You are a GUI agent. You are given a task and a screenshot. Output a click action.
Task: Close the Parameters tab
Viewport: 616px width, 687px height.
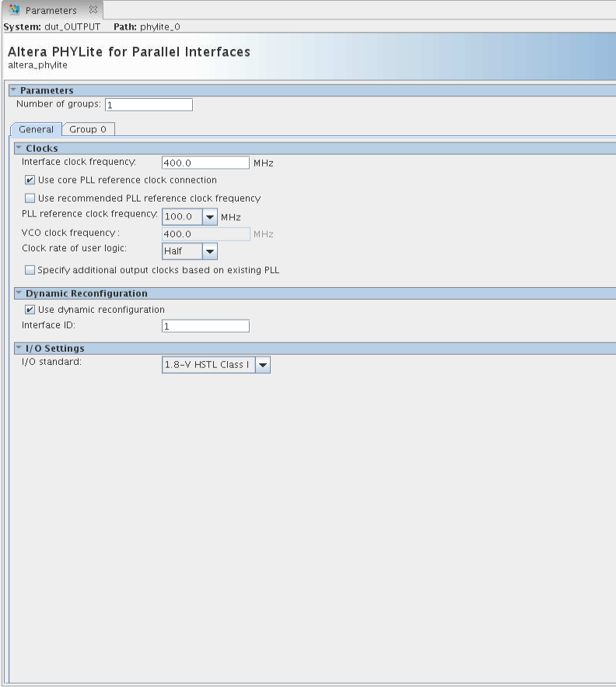[93, 9]
